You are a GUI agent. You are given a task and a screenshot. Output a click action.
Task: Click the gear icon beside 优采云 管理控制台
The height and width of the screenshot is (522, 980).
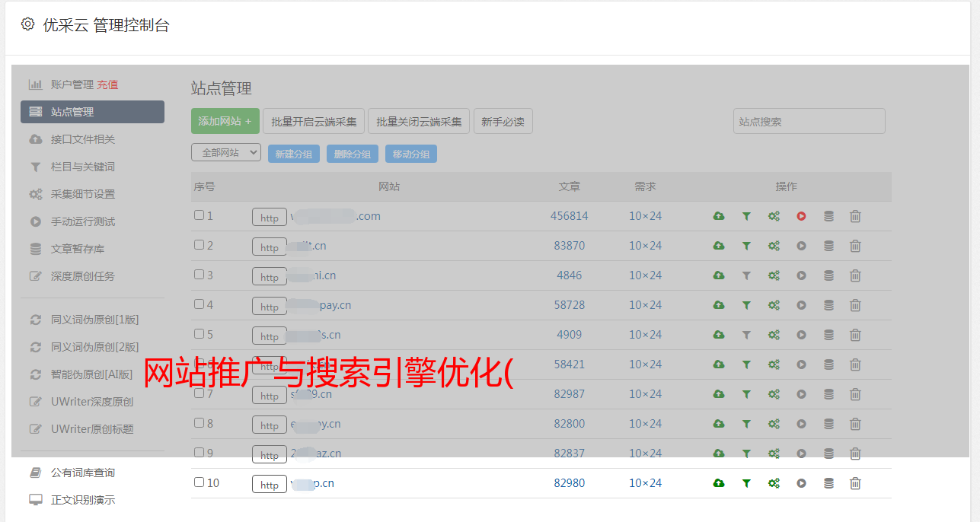[x=28, y=24]
